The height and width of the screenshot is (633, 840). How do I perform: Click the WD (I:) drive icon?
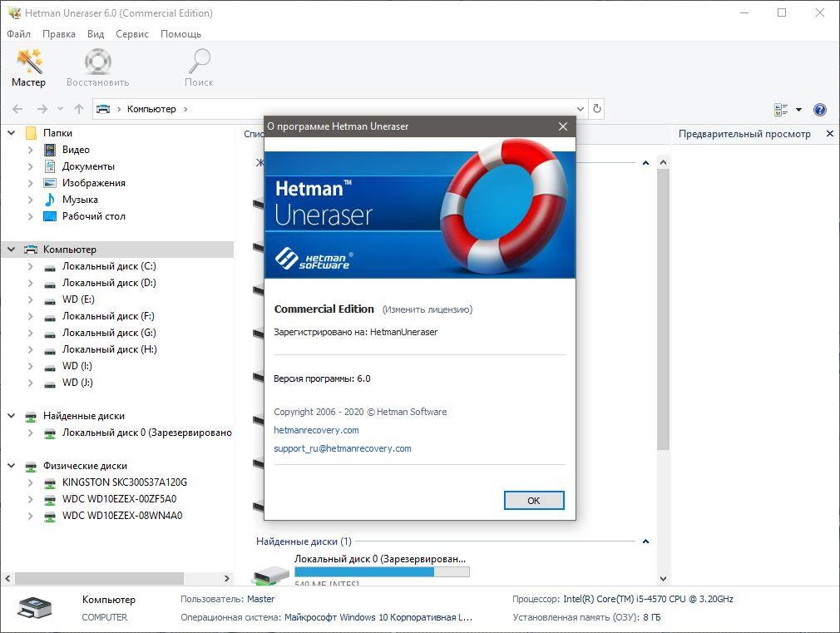[50, 367]
